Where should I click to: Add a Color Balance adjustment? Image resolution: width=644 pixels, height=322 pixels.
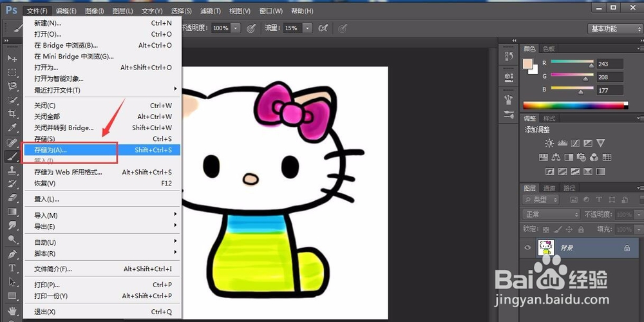click(x=556, y=157)
